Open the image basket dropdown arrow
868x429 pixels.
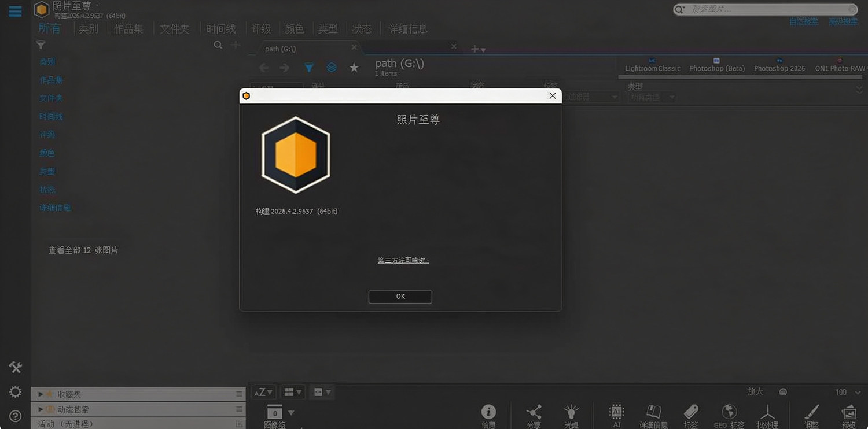click(291, 412)
